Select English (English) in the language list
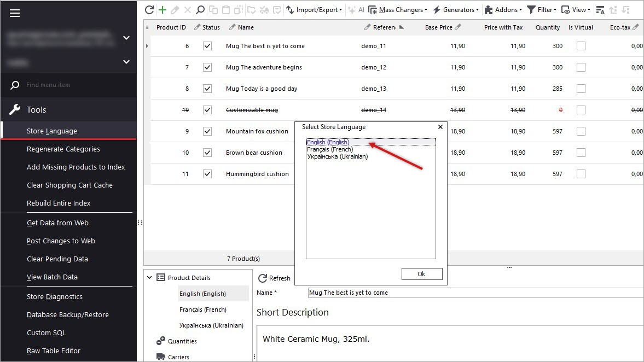Image resolution: width=644 pixels, height=362 pixels. [x=370, y=142]
